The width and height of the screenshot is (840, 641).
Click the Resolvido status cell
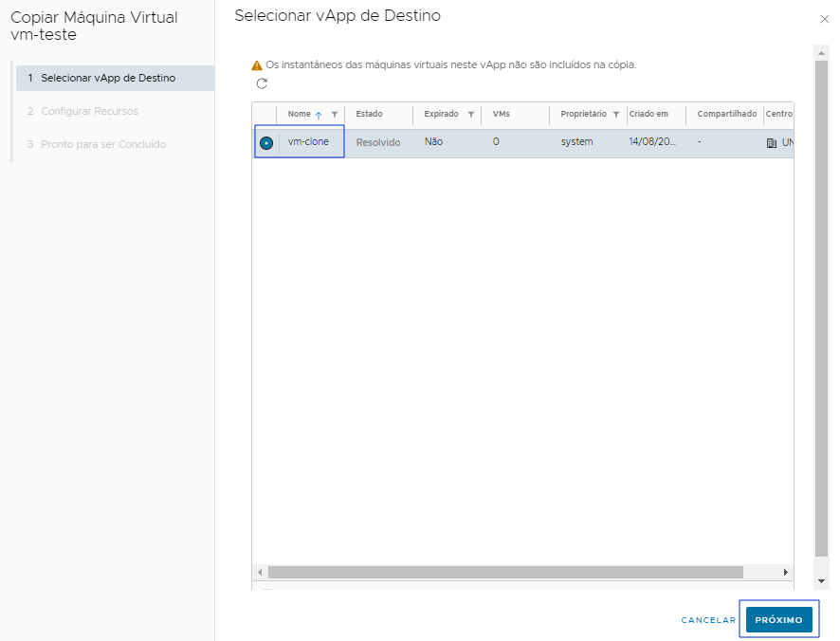click(x=378, y=142)
